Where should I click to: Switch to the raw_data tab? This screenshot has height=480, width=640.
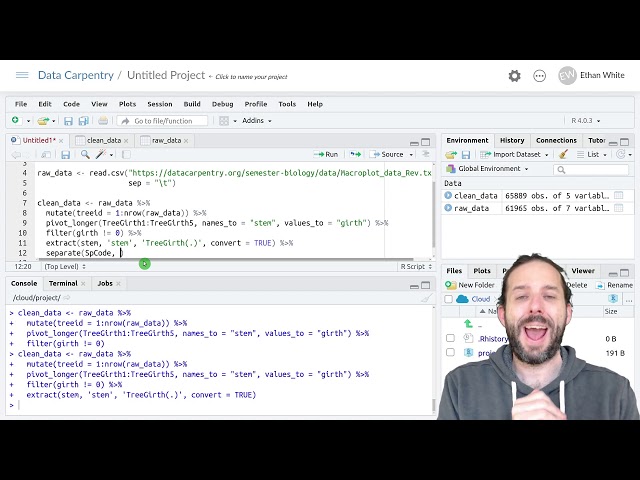163,140
